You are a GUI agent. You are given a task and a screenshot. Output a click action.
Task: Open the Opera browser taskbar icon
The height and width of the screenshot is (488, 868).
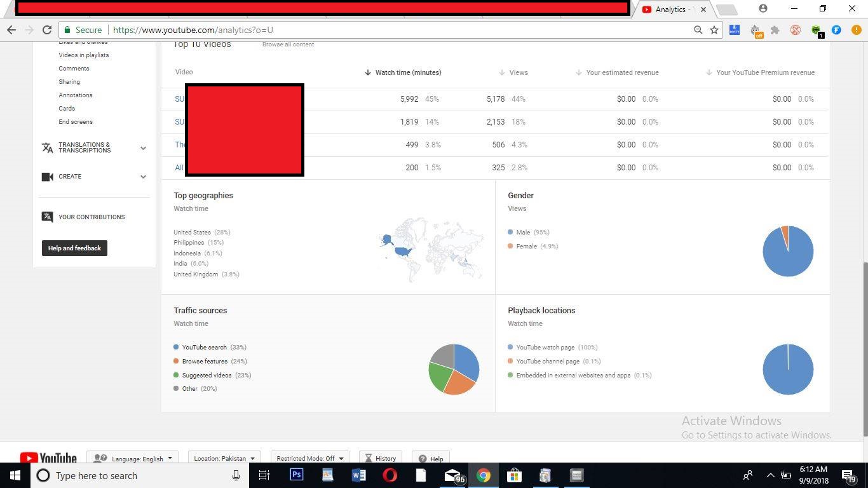point(390,475)
